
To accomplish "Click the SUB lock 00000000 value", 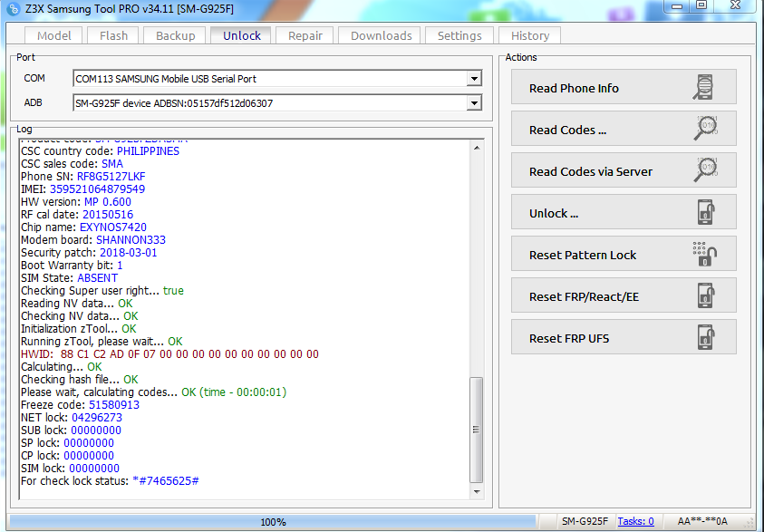I will tap(96, 430).
